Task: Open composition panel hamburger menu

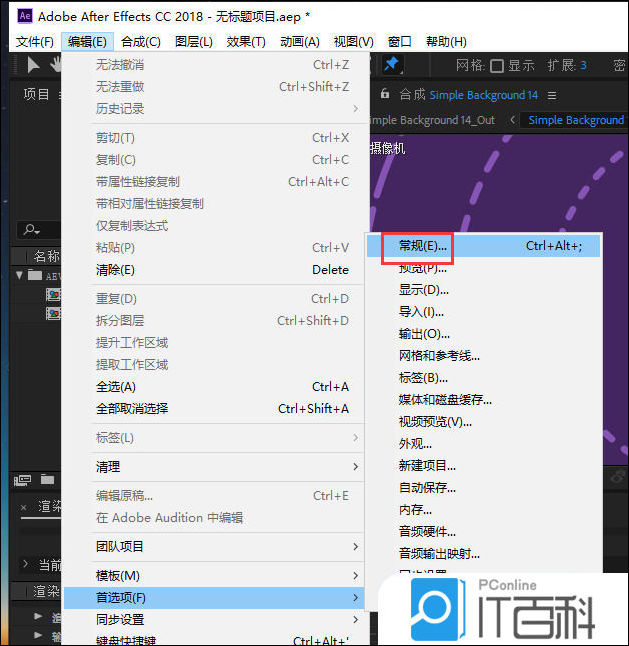Action: coord(552,96)
